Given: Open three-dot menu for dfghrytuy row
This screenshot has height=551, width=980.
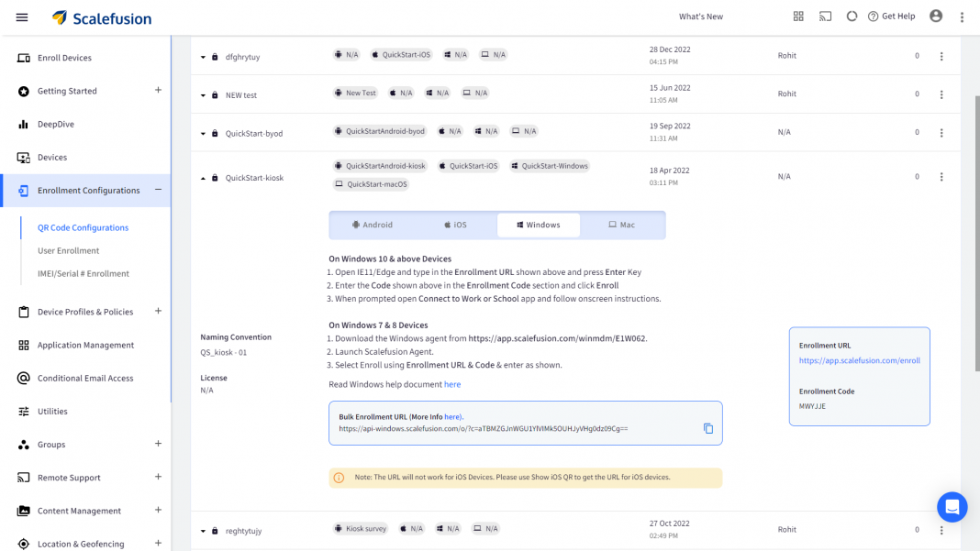Looking at the screenshot, I should 941,57.
